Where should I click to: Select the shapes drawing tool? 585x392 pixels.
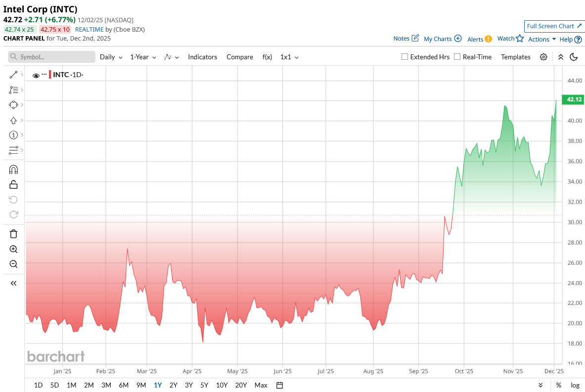point(13,105)
